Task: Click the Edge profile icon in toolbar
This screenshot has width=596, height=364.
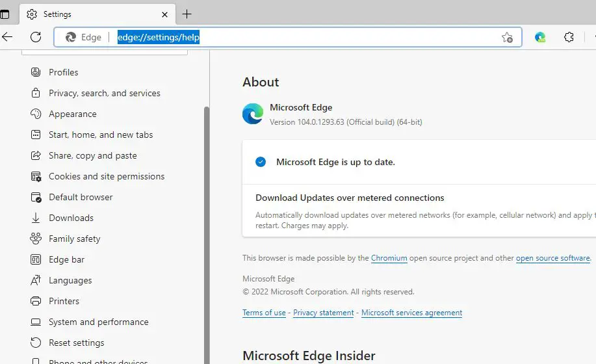Action: (x=540, y=37)
